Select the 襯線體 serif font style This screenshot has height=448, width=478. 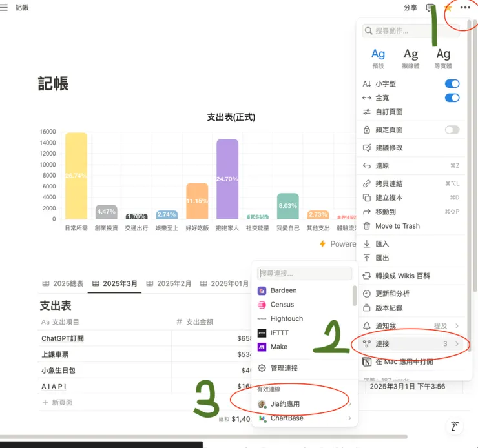[x=411, y=58]
